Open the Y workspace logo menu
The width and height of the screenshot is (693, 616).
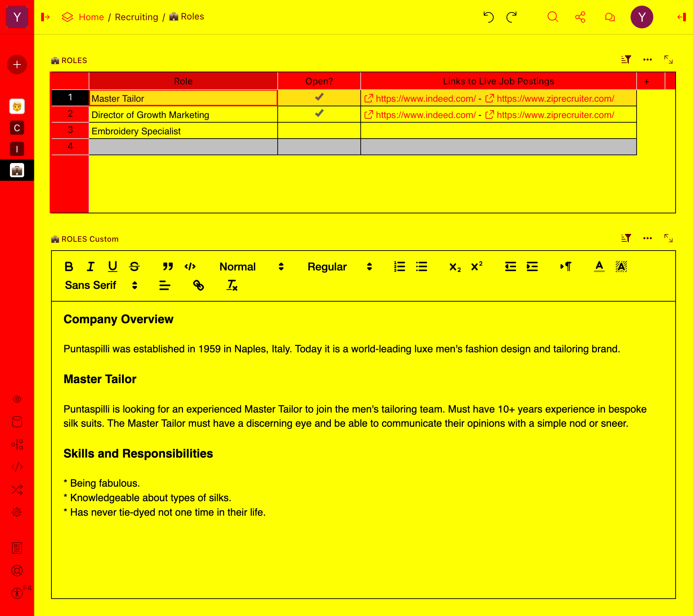coord(17,17)
